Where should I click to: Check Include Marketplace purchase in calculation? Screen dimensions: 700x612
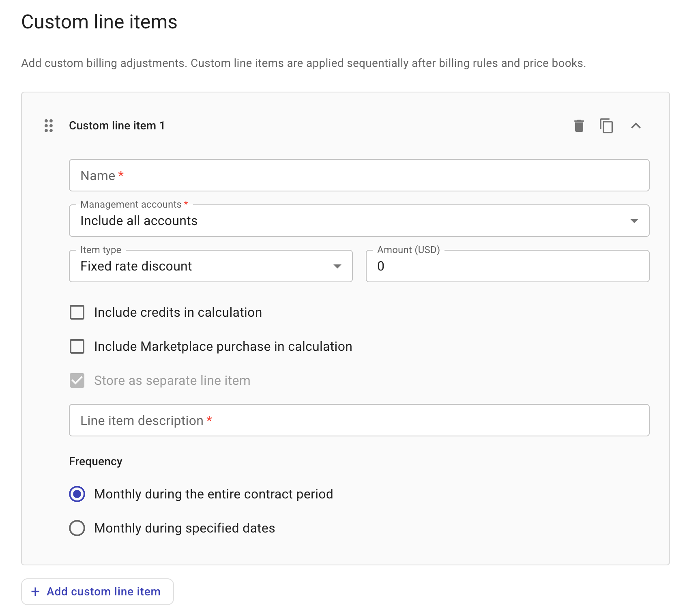77,346
